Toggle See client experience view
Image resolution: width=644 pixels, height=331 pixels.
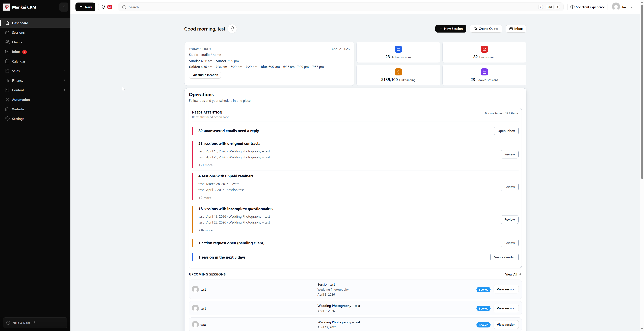point(587,7)
